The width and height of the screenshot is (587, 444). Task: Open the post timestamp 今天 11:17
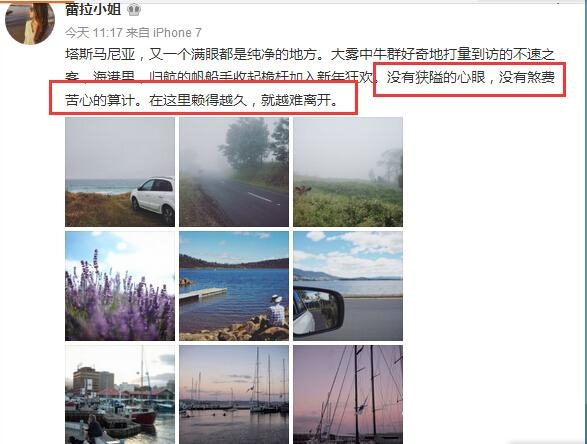(x=94, y=33)
